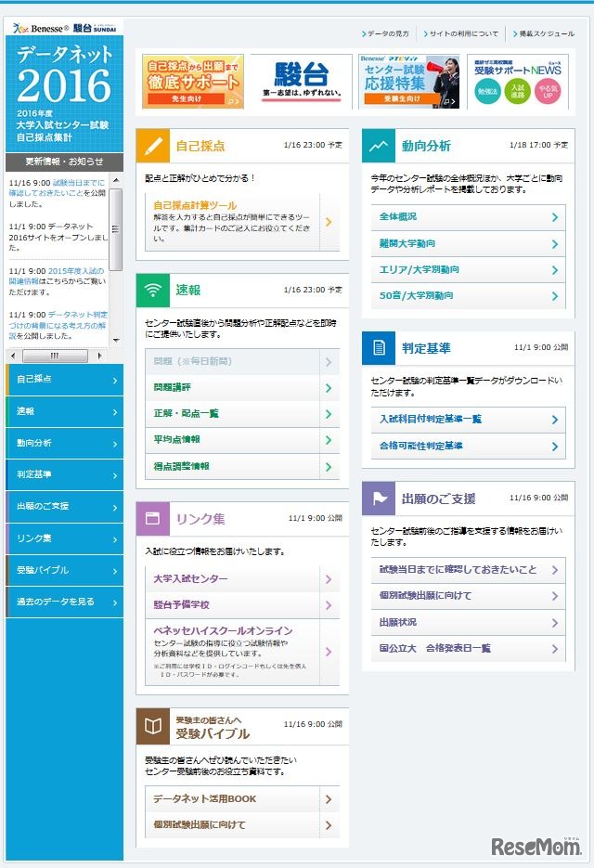Viewport: 594px width, 868px height.
Task: Click the horizontal scroll-right arrow in news panel
Action: [99, 356]
